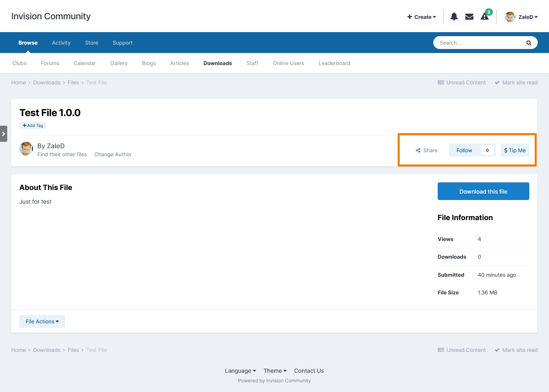Click Unread Content link at the top
This screenshot has width=549, height=392.
tap(462, 82)
